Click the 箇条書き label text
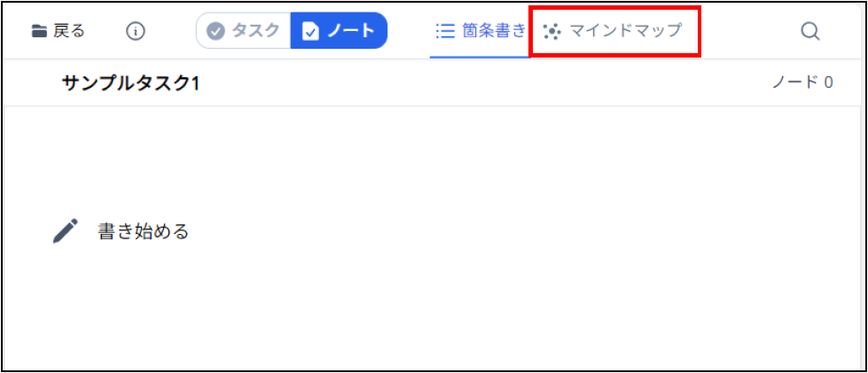Viewport: 868px width, 373px height. click(493, 30)
